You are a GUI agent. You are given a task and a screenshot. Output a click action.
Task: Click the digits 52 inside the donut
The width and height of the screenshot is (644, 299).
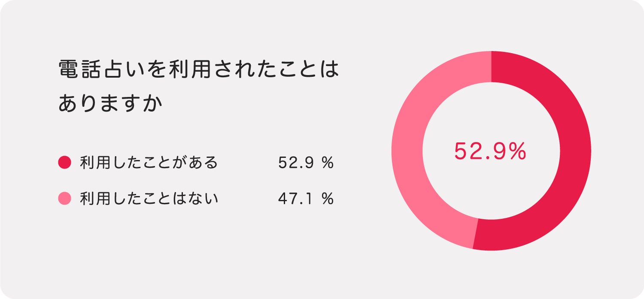(468, 151)
